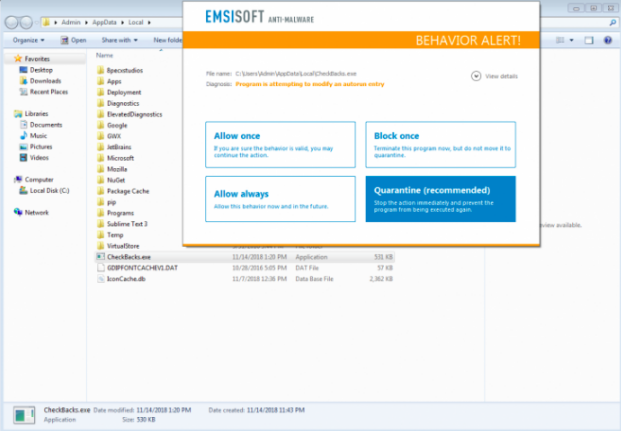Image resolution: width=621 pixels, height=431 pixels.
Task: Choose Block once in Emsisoft alert
Action: tap(440, 145)
